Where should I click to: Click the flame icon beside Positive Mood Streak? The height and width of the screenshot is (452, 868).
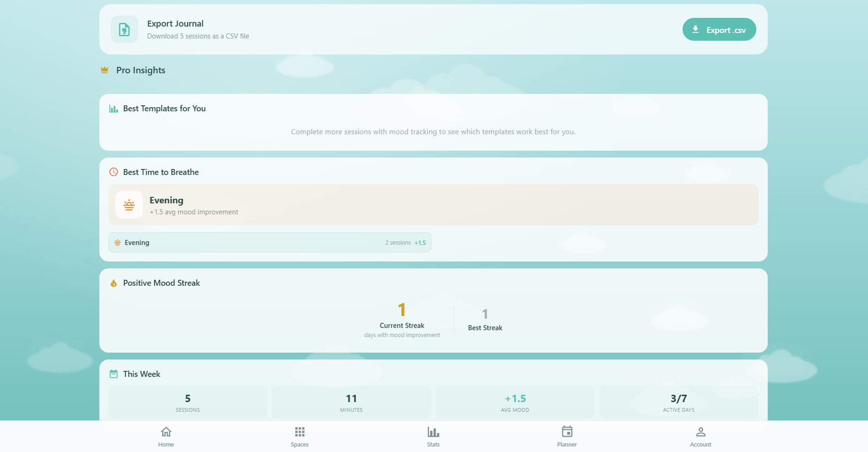tap(113, 283)
